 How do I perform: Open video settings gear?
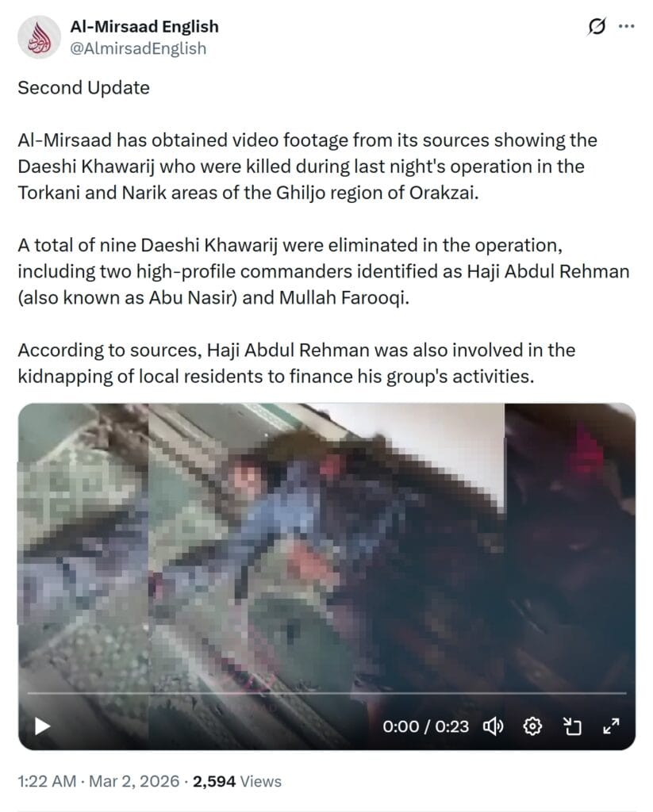click(532, 726)
